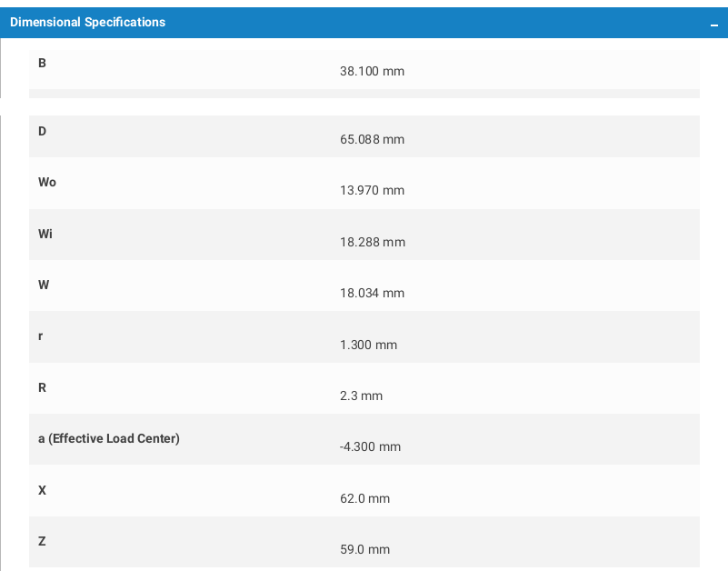
Task: Select the lowercase r row label
Action: pyautogui.click(x=40, y=336)
